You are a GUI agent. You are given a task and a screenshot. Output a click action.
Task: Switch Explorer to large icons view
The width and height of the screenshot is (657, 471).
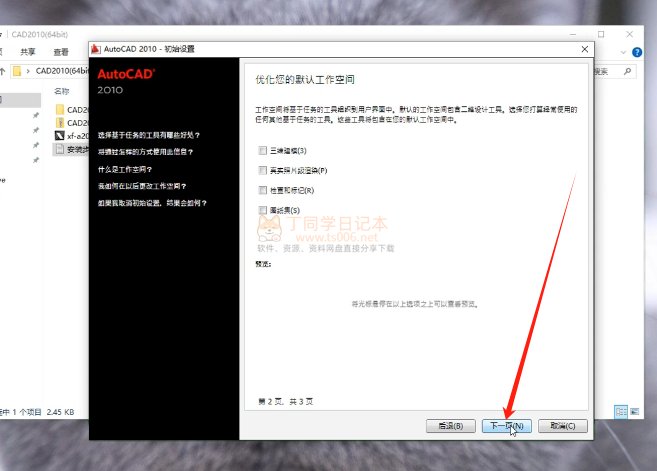tap(635, 412)
